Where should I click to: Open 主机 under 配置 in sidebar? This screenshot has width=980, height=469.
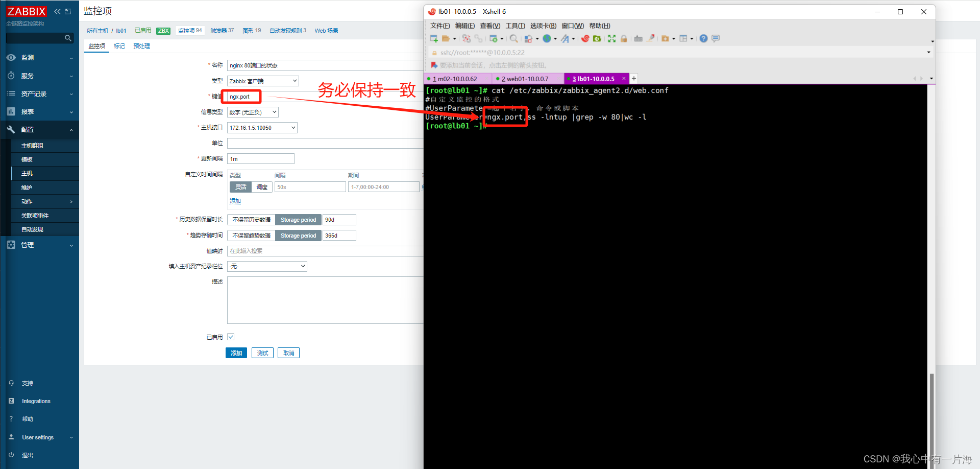(x=45, y=174)
